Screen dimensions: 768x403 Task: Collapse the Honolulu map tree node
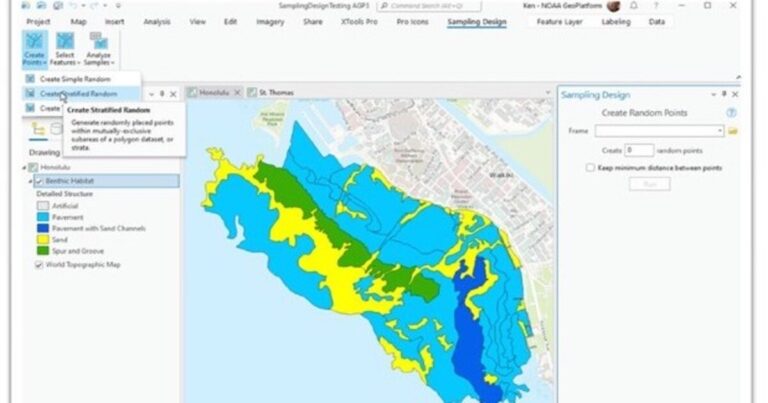[x=24, y=167]
